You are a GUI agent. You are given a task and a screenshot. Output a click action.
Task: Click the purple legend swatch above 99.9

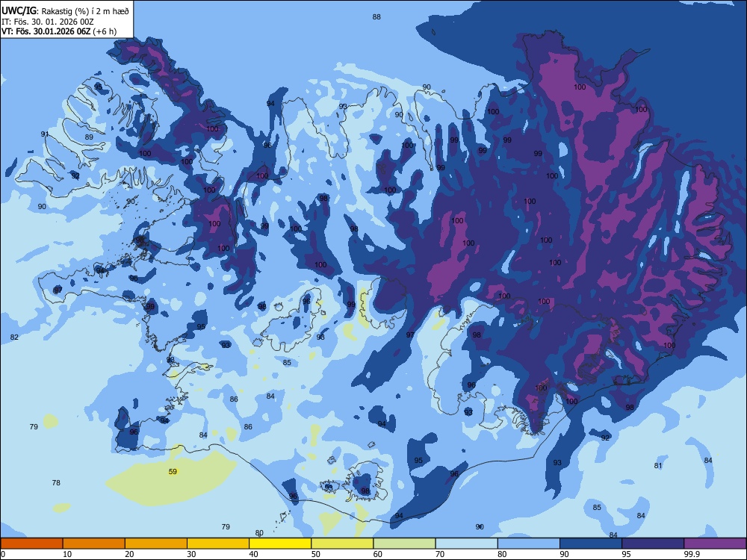coord(715,544)
